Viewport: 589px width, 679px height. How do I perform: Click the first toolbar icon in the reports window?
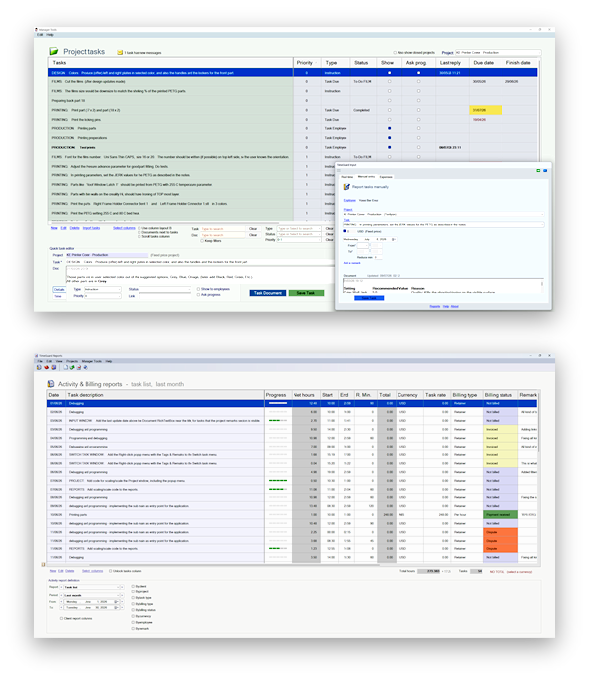coord(39,367)
